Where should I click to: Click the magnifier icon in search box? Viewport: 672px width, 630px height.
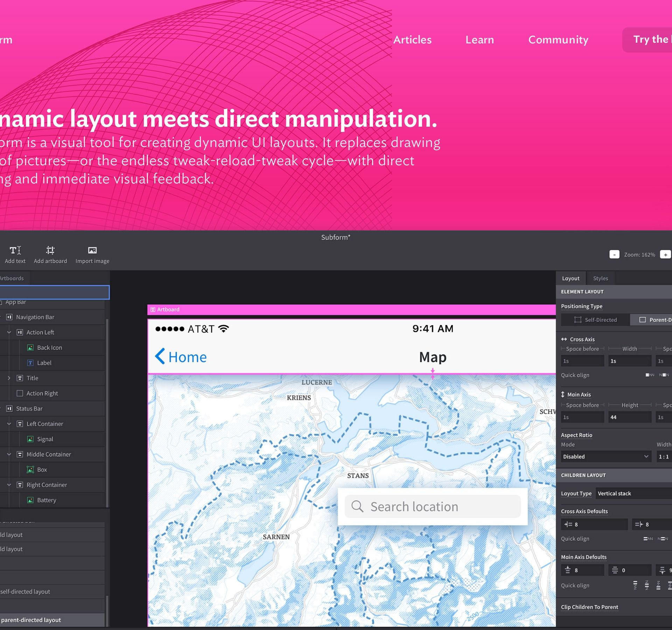357,506
